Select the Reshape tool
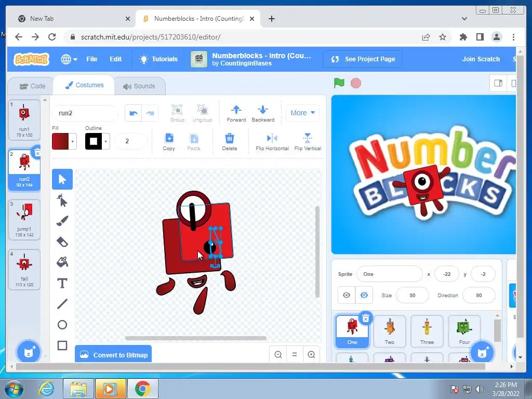 coord(62,200)
